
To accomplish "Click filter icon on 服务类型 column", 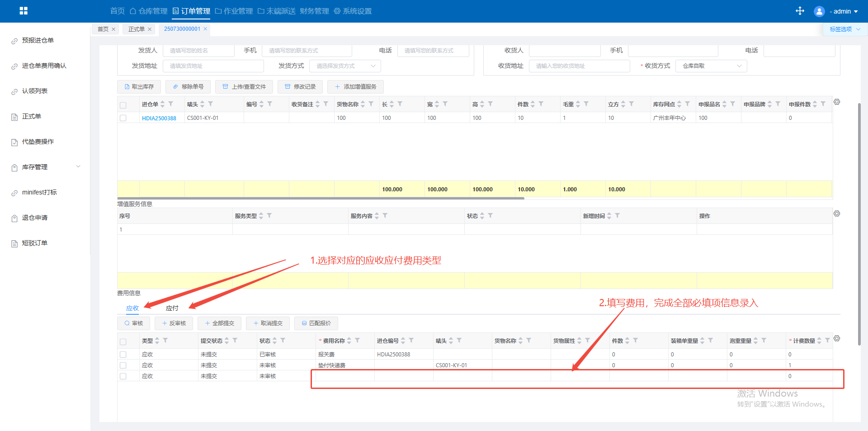I will 269,216.
